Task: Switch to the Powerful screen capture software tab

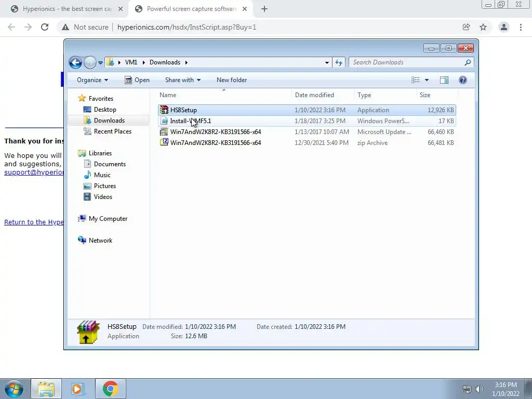Action: pos(191,9)
